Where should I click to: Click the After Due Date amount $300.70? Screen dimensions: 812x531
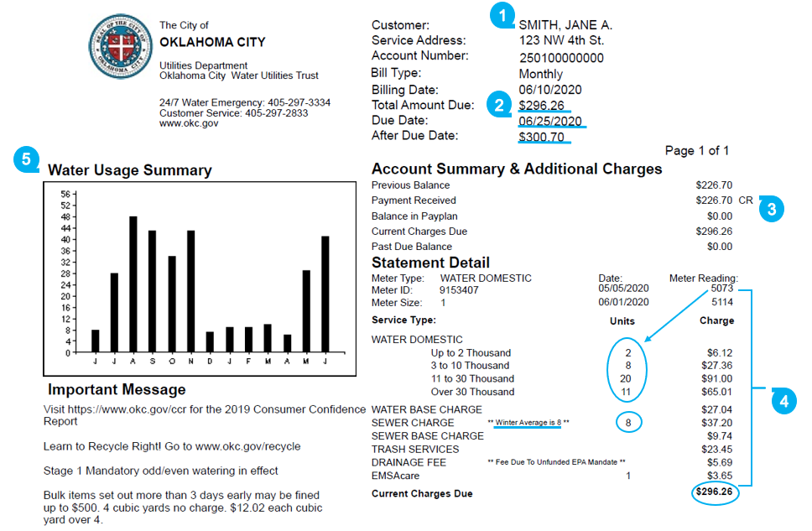click(541, 137)
